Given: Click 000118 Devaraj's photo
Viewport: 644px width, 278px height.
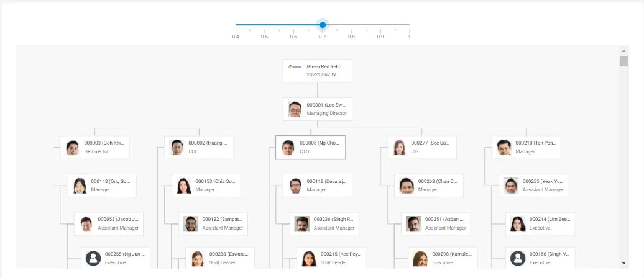Looking at the screenshot, I should [295, 186].
